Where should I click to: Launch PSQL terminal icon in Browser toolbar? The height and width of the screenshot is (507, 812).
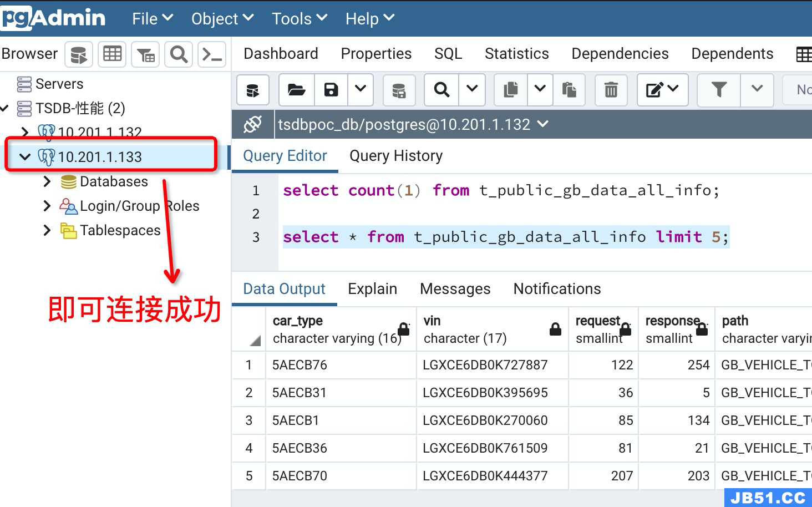(212, 54)
